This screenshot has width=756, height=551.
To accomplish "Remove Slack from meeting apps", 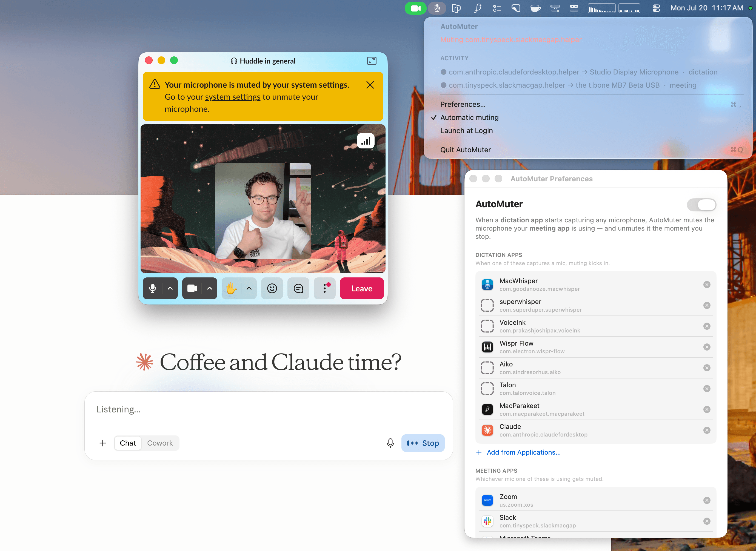I will point(707,521).
